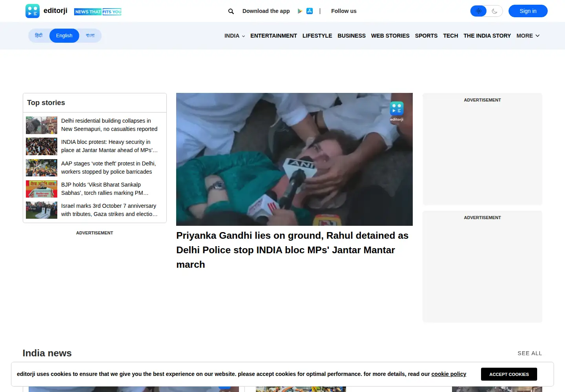Switch to dark mode moon icon
The height and width of the screenshot is (392, 565).
[x=494, y=11]
